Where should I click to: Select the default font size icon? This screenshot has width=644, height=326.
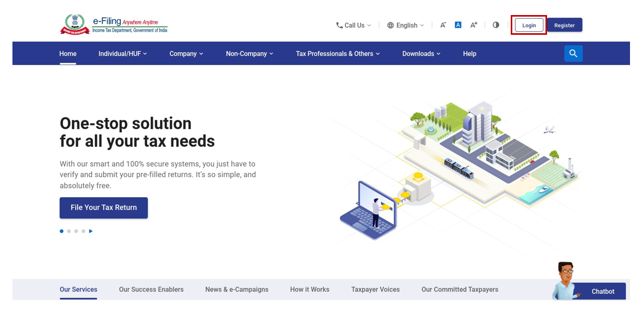click(458, 25)
